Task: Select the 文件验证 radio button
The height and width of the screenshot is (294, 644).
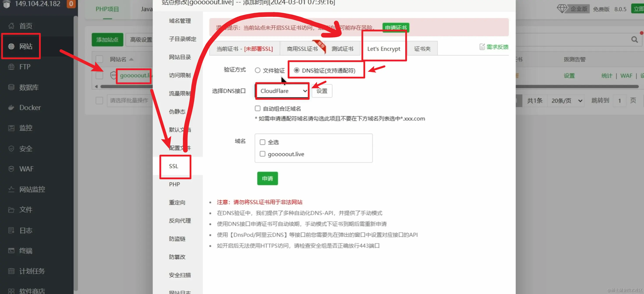Action: click(257, 70)
